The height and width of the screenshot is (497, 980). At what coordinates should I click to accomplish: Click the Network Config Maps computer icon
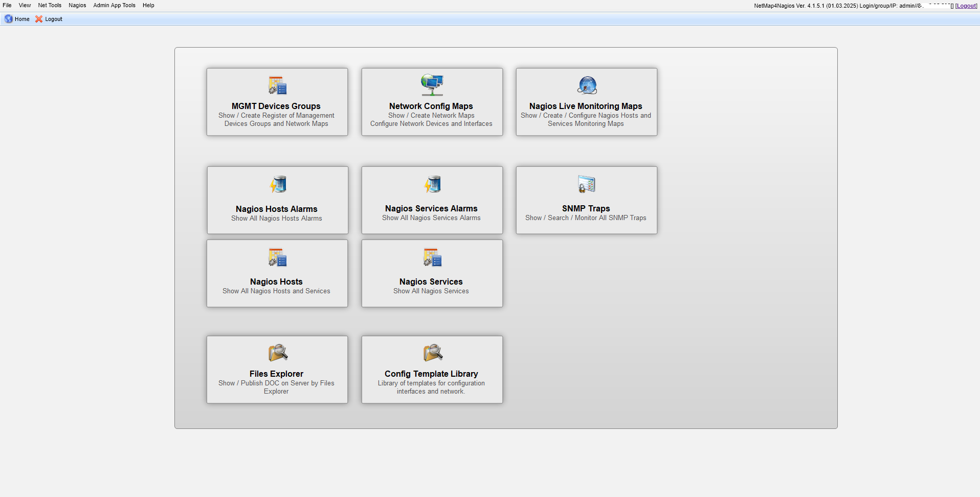[432, 85]
